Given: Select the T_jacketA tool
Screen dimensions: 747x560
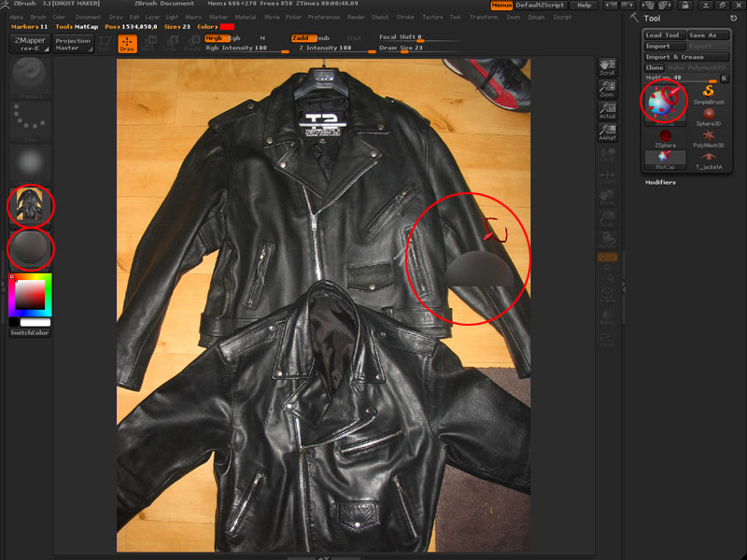Looking at the screenshot, I should 709,157.
